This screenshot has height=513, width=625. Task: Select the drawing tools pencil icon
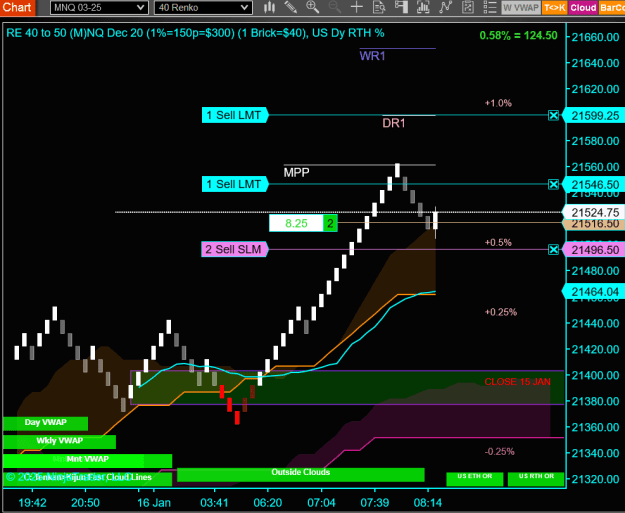pos(291,7)
